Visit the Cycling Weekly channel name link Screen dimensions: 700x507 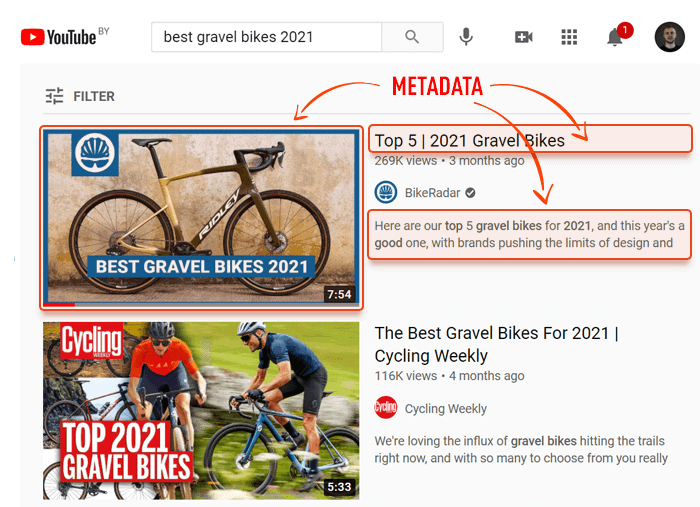click(446, 408)
